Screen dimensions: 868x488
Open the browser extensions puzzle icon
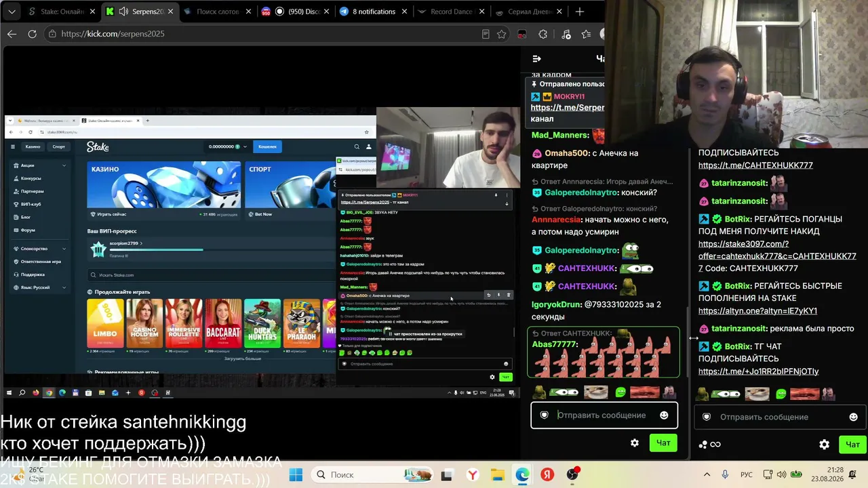point(543,34)
